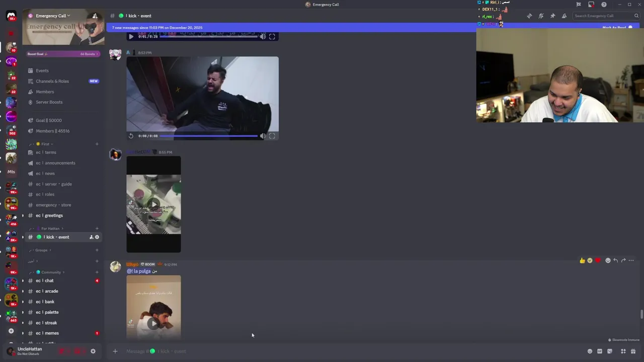The image size is (644, 362).
Task: Expand threads arrow for ec arcade
Action: click(22, 291)
